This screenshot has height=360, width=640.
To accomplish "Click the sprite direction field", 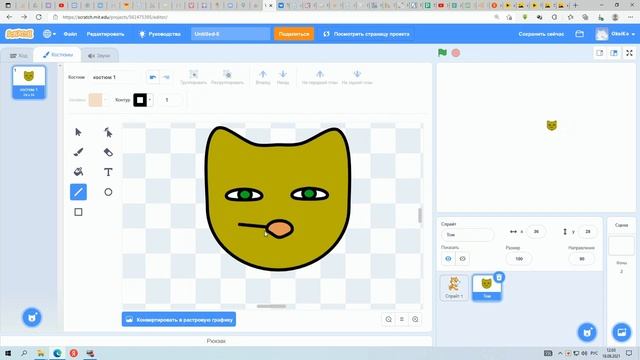I will (582, 258).
